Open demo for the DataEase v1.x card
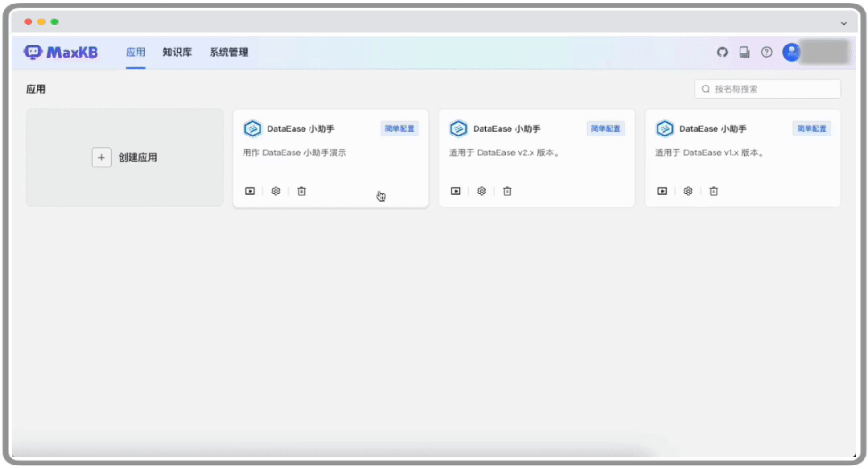Image resolution: width=868 pixels, height=469 pixels. [662, 191]
